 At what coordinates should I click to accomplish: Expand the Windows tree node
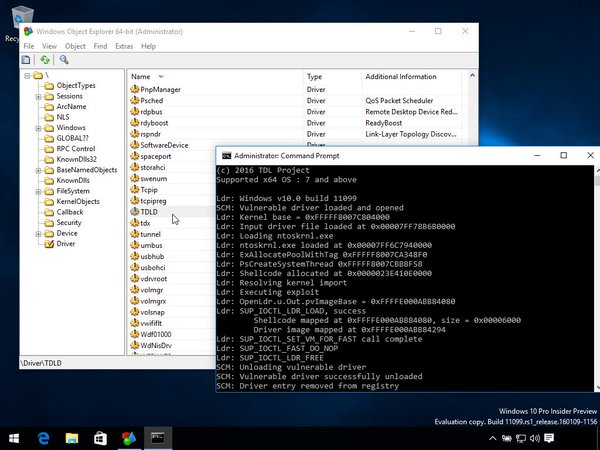click(38, 128)
